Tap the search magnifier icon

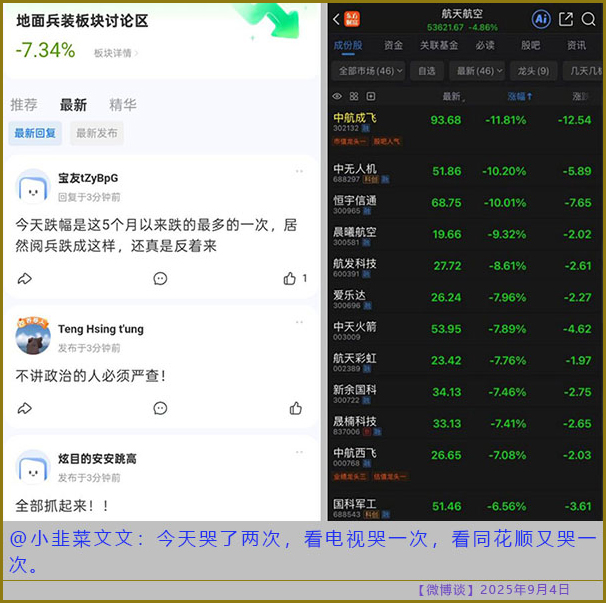pos(589,19)
